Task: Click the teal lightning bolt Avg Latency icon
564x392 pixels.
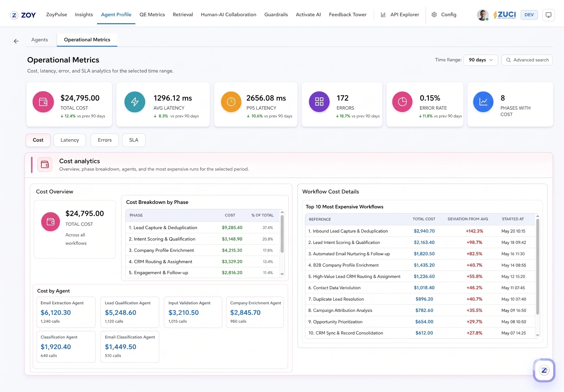Action: click(135, 102)
